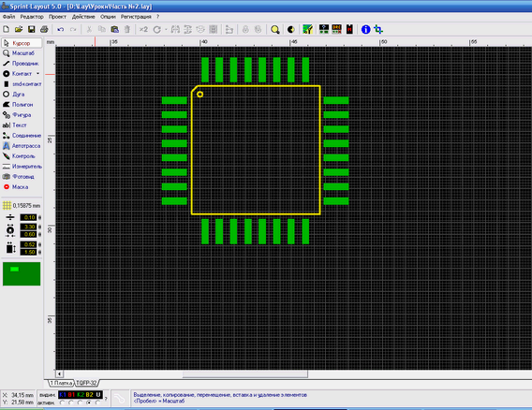Toggle visibility of layer U
Screen dimensions: 532x410
pos(98,394)
